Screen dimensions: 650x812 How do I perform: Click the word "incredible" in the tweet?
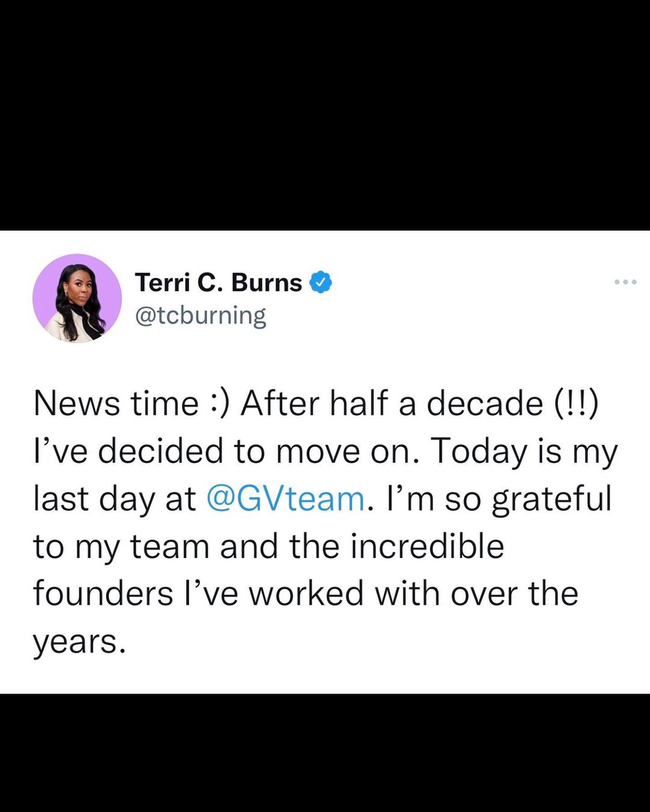[x=427, y=547]
